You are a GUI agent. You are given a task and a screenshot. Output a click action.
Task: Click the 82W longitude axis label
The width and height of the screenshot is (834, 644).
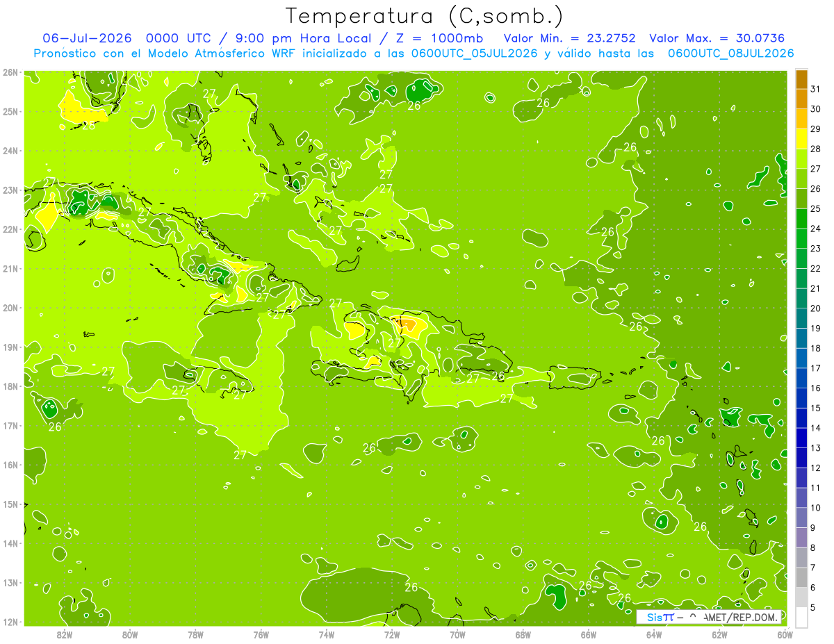[64, 634]
